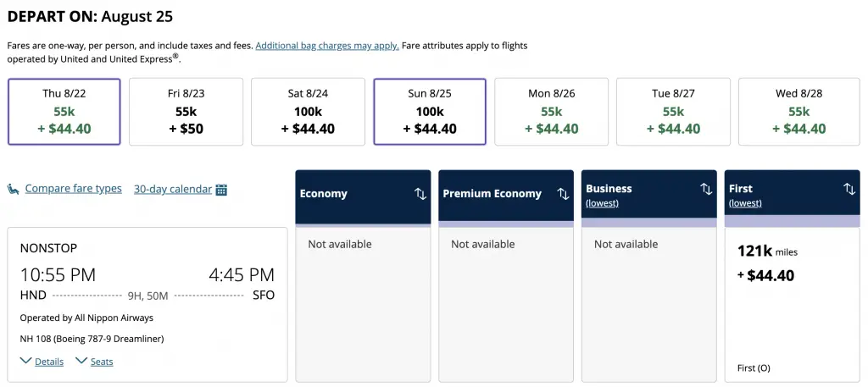Choose Tue 8/27 departure date
868x387 pixels.
(x=674, y=111)
